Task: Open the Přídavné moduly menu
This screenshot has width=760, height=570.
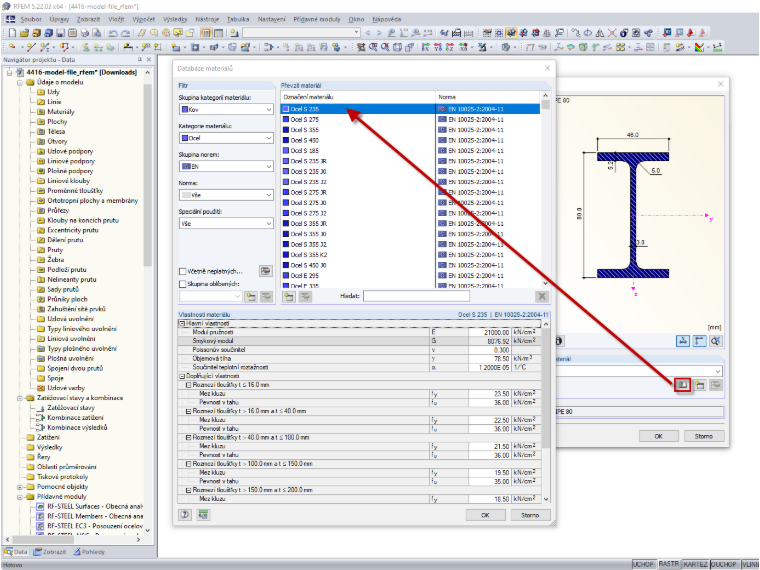Action: tap(317, 19)
